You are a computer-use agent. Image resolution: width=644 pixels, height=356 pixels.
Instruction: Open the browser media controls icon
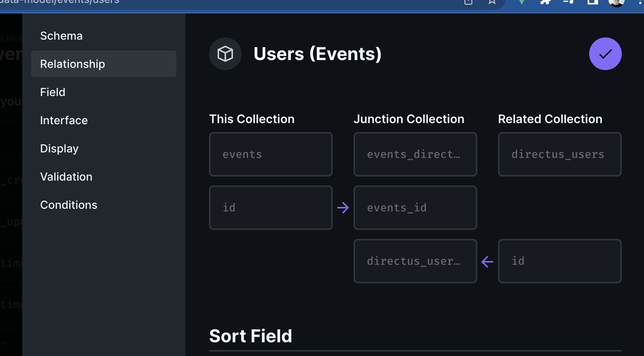[568, 1]
